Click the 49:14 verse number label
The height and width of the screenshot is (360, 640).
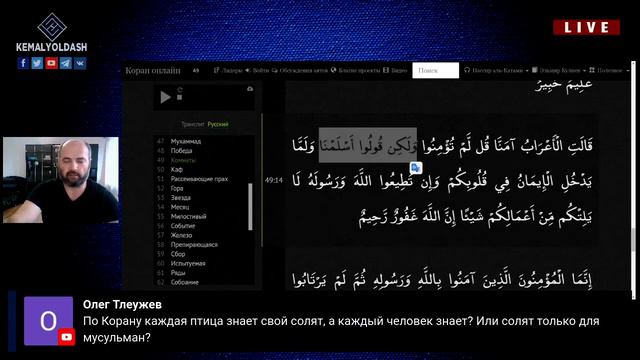click(273, 180)
